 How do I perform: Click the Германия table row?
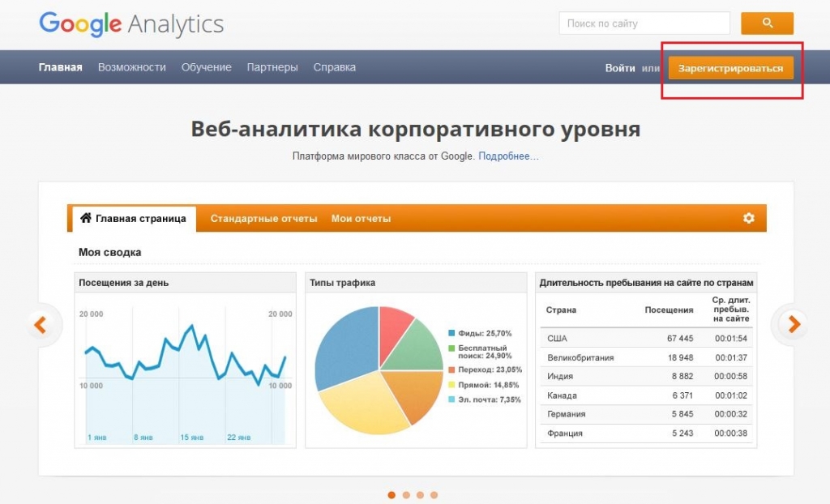646,414
